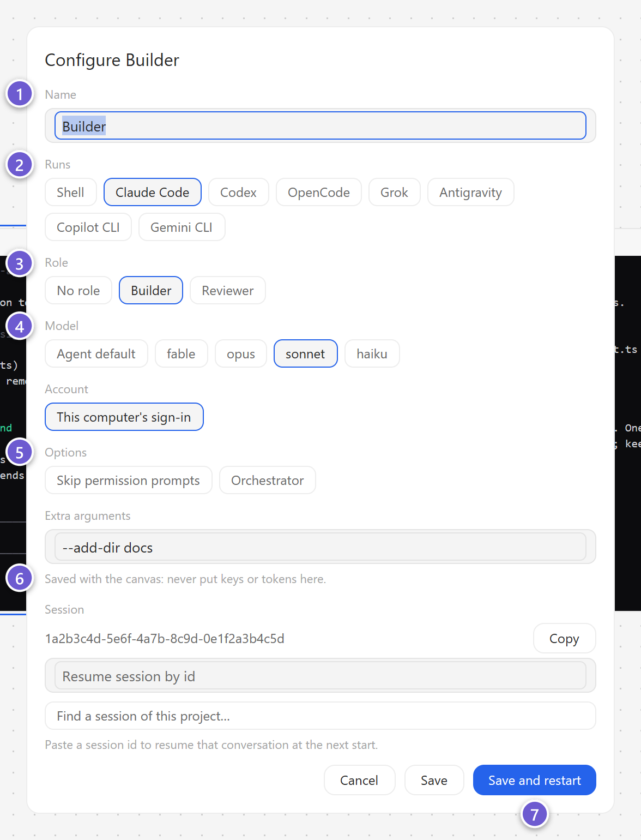This screenshot has height=840, width=641.
Task: Click the Model section label
Action: pyautogui.click(x=62, y=326)
